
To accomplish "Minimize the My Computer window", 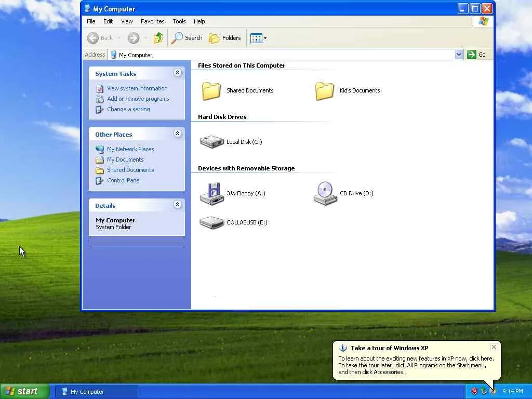I will 463,8.
